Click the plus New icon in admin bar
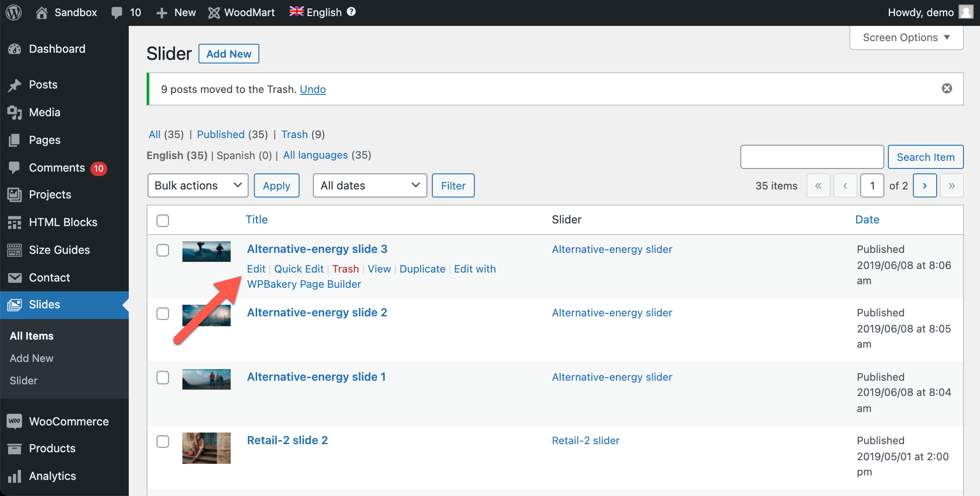This screenshot has width=980, height=496. coord(162,13)
